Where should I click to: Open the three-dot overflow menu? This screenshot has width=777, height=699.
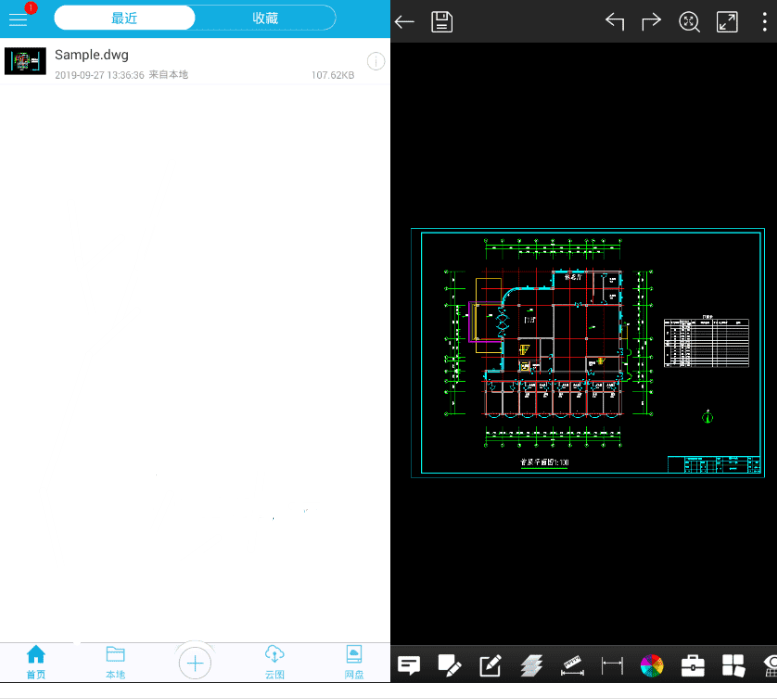764,22
